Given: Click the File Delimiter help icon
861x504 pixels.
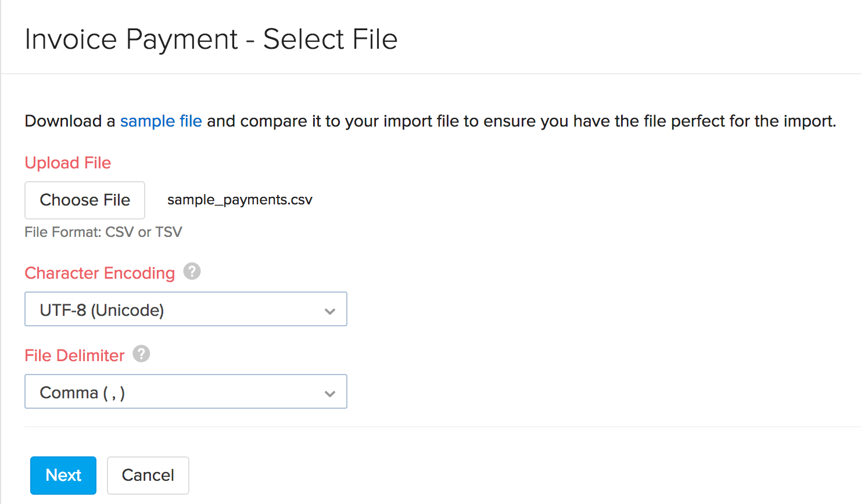Looking at the screenshot, I should click(x=141, y=354).
